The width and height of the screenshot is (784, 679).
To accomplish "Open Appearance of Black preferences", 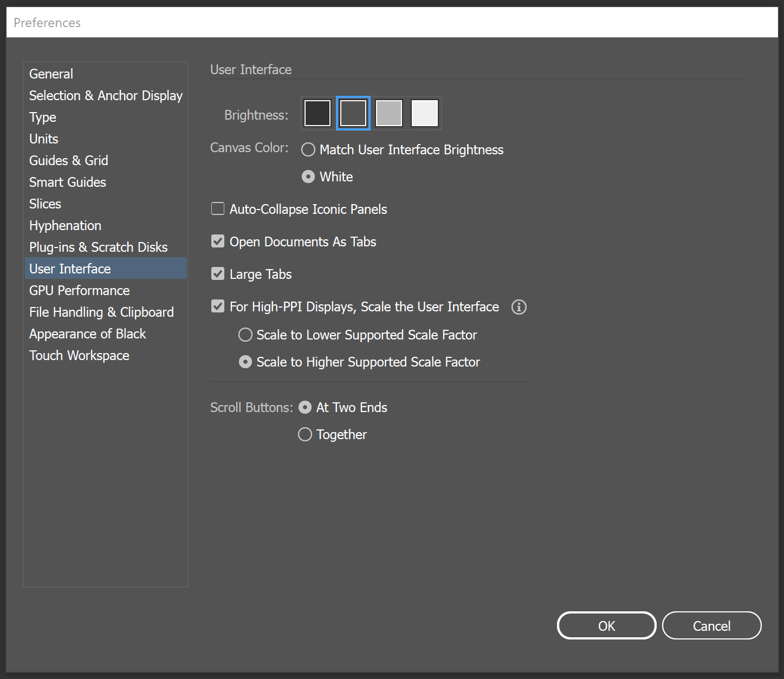I will (88, 334).
